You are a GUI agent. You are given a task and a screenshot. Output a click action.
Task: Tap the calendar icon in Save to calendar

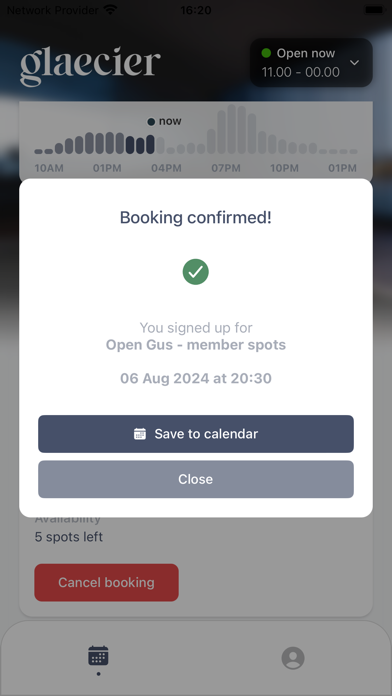(140, 434)
